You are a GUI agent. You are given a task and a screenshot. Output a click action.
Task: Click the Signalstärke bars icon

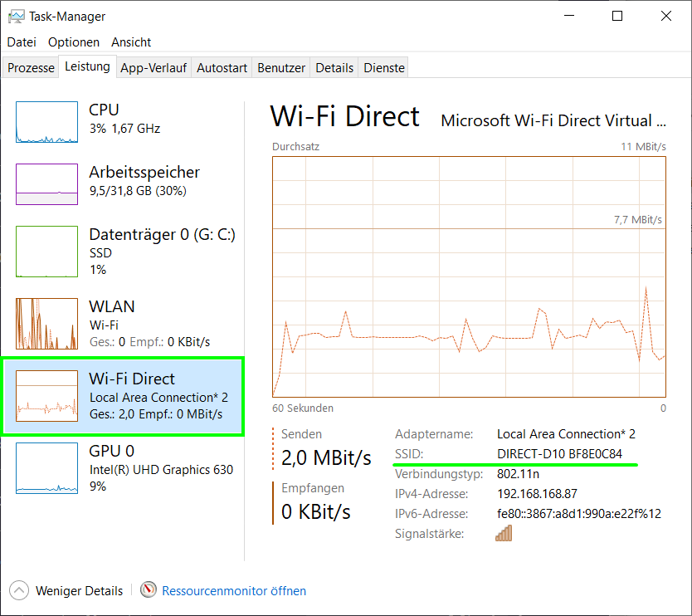(x=504, y=533)
